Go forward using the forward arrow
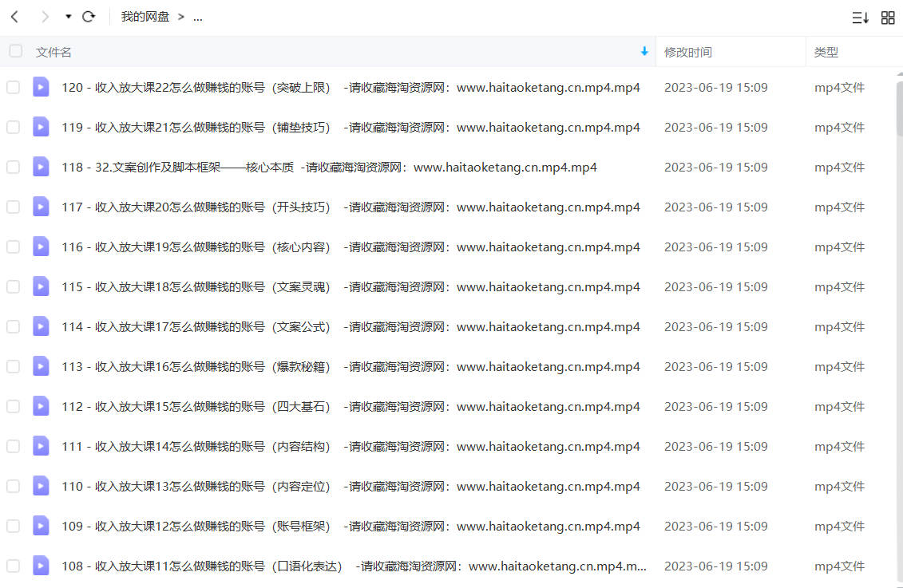This screenshot has height=588, width=903. click(x=45, y=17)
